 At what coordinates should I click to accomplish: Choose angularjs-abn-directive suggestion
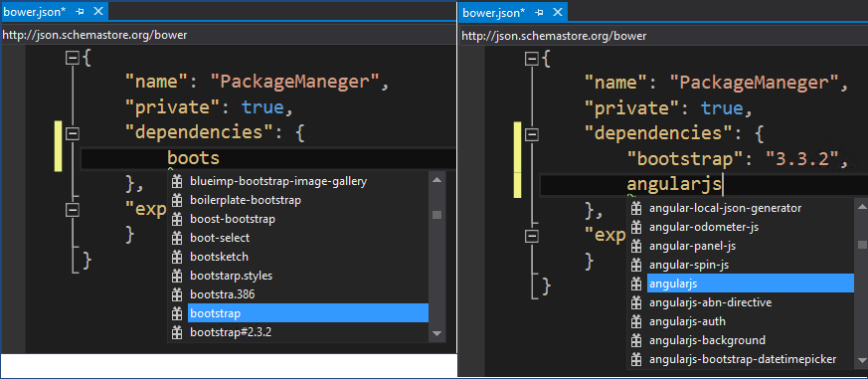[x=710, y=302]
